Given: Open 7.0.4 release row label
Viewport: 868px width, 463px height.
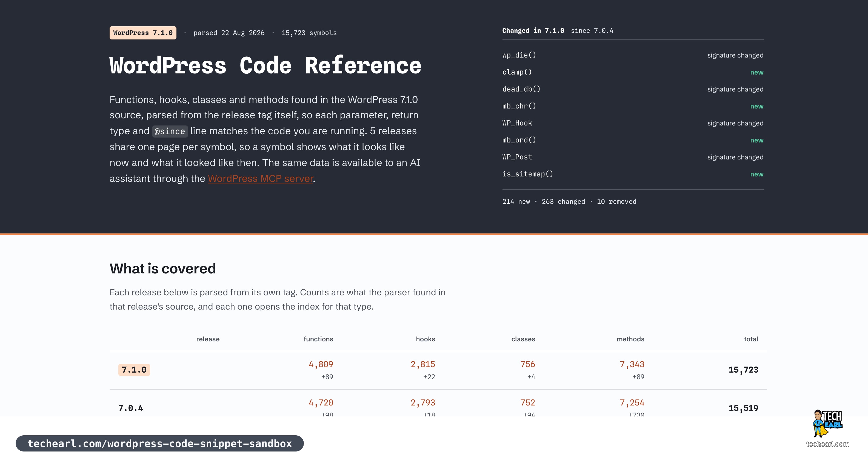Looking at the screenshot, I should click(x=131, y=408).
